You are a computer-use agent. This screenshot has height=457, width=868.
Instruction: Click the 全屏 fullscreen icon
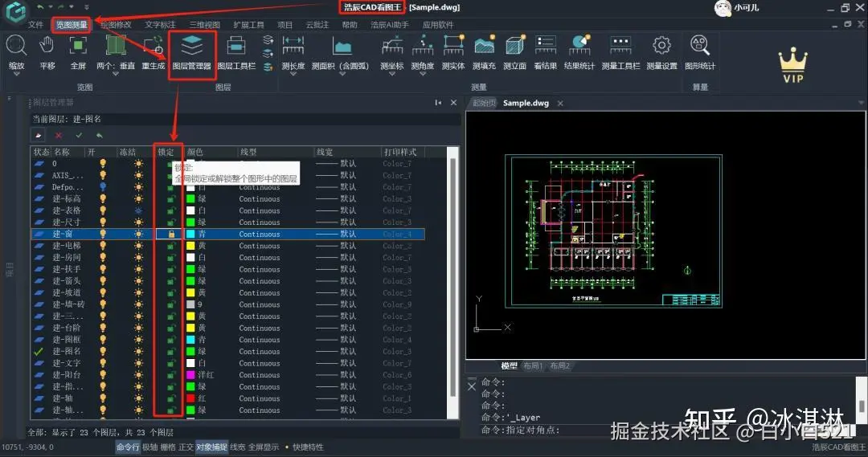(x=78, y=46)
